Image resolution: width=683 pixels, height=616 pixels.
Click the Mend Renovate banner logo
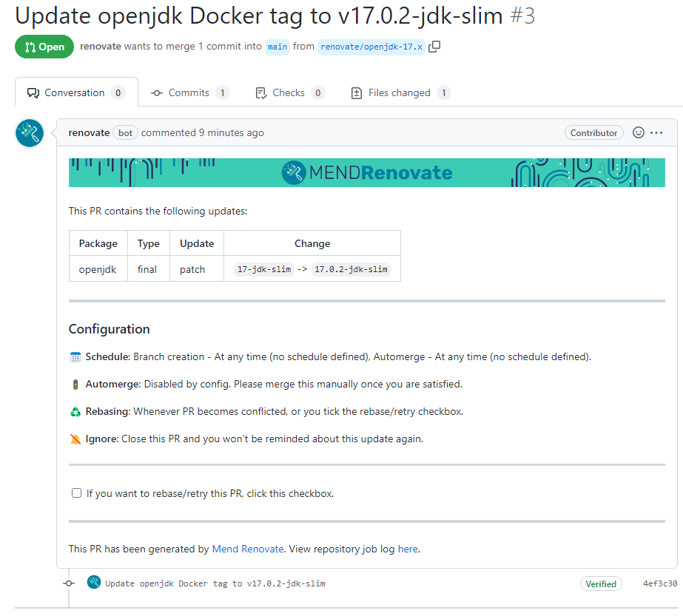click(x=367, y=173)
